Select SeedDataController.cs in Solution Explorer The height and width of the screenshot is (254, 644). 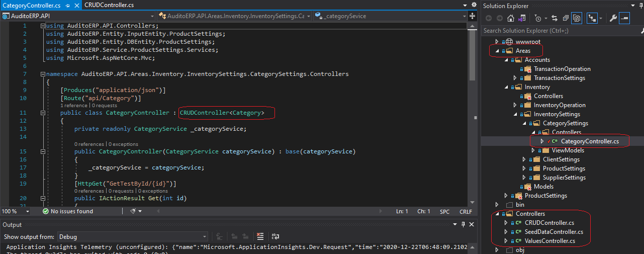coord(554,232)
